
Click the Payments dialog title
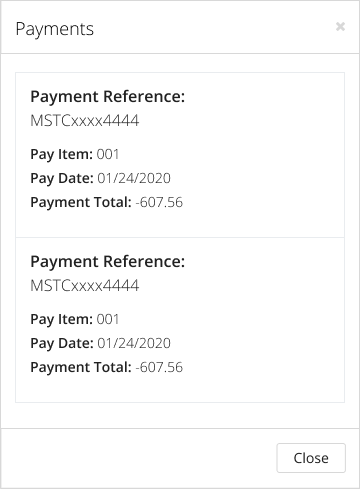coord(55,29)
